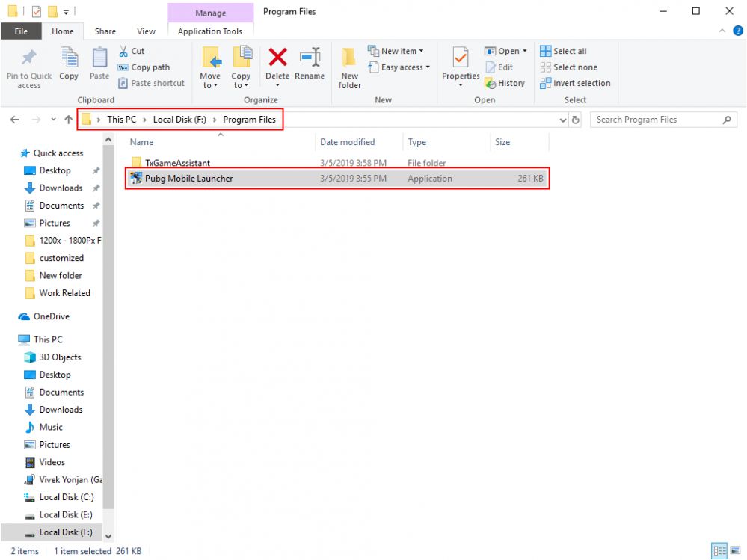This screenshot has height=560, width=747.
Task: Click the Manage contextual tab
Action: (210, 13)
